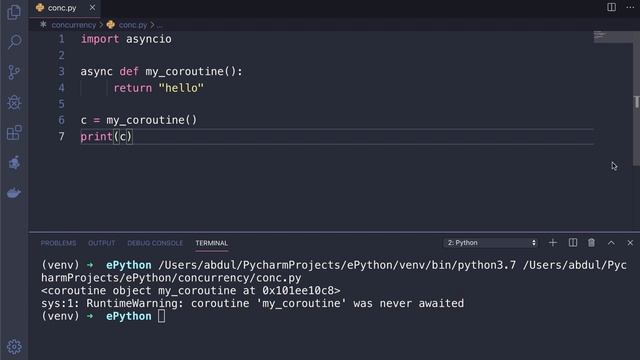Image resolution: width=640 pixels, height=360 pixels.
Task: Open the Explorer view in activity bar
Action: click(14, 12)
